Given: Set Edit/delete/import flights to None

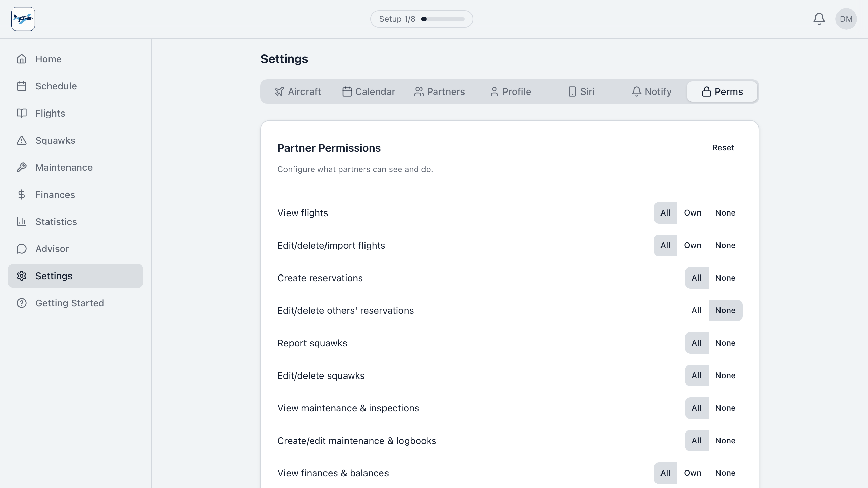Looking at the screenshot, I should coord(725,245).
